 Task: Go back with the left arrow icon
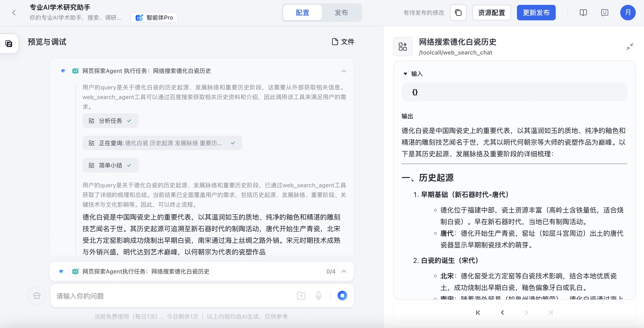[x=14, y=13]
